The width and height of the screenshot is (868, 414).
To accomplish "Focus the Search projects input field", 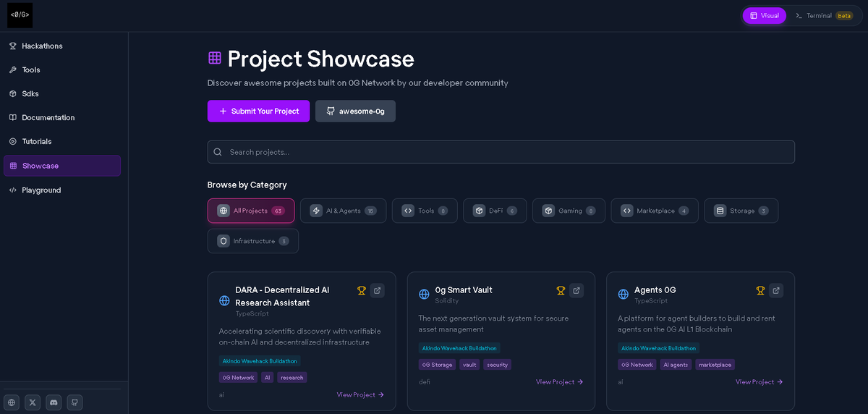I will (x=501, y=152).
